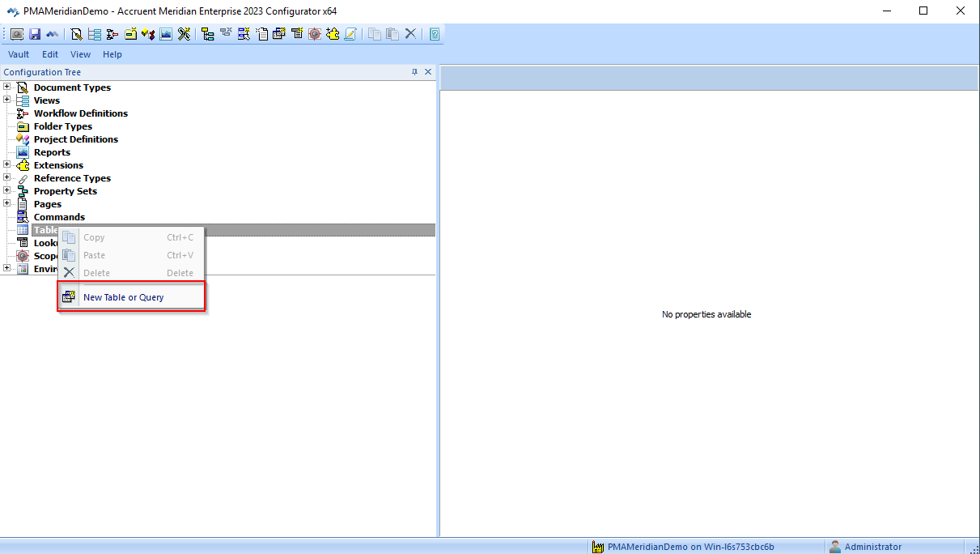Click the new table toolbar icon
Screen dimensions: 980x554
click(x=279, y=34)
